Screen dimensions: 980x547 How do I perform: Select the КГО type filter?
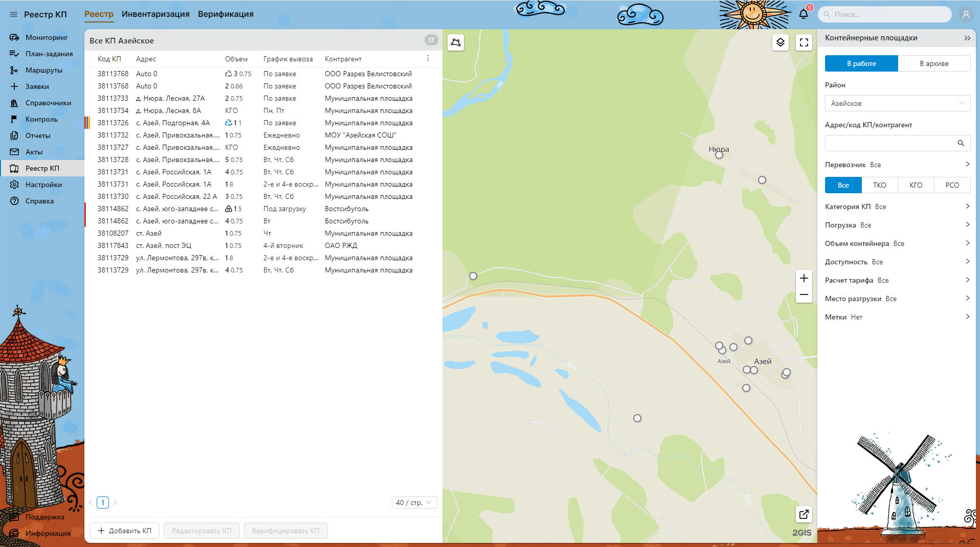pos(916,185)
